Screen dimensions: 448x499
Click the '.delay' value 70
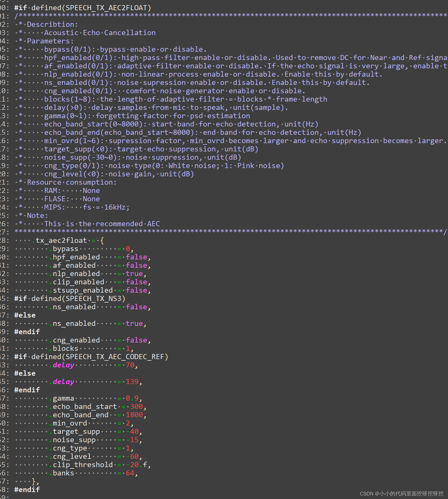point(130,365)
